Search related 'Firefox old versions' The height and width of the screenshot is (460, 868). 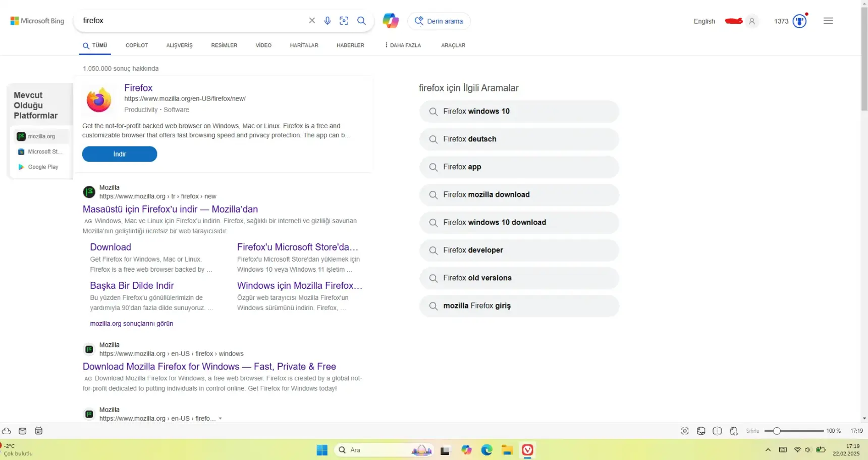tap(519, 278)
